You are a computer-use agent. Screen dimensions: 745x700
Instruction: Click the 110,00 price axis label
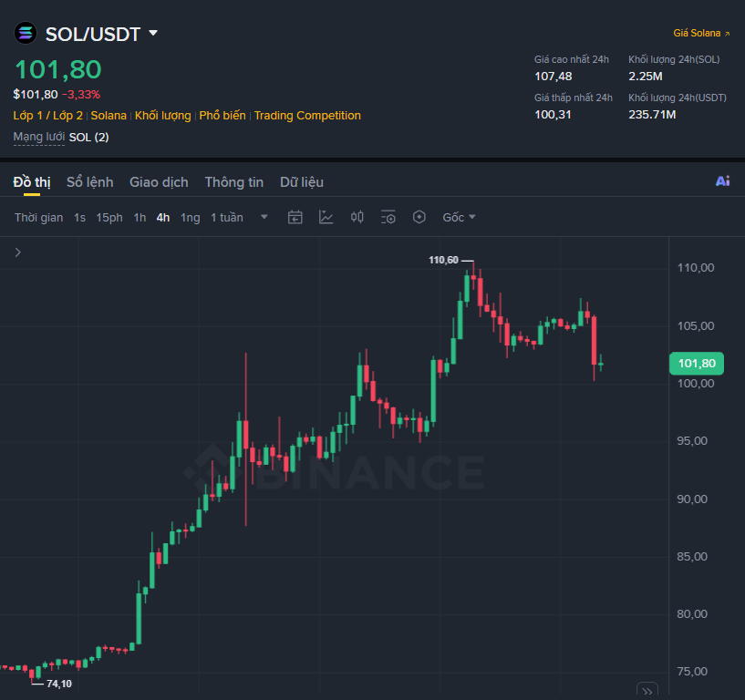pyautogui.click(x=696, y=268)
